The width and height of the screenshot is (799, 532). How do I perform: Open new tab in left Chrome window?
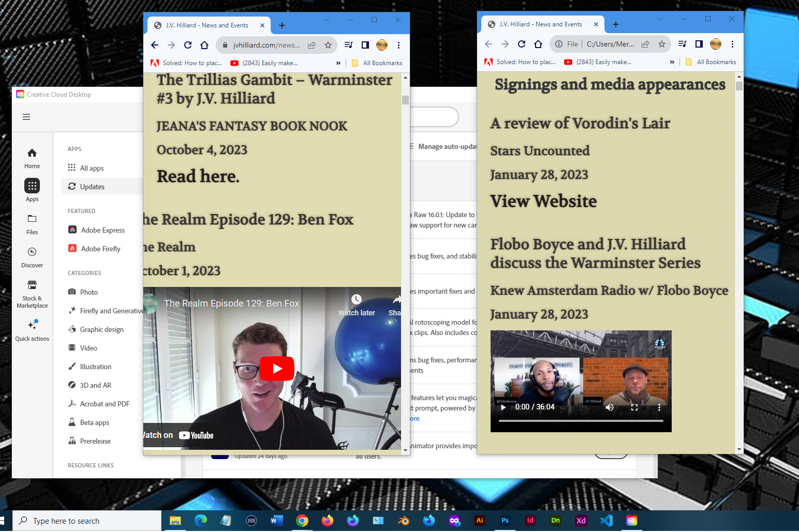(x=282, y=25)
